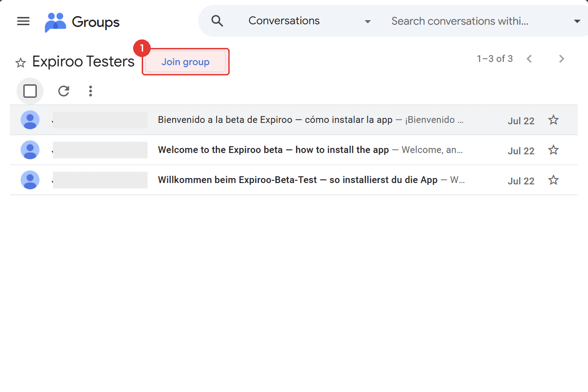Star the Willkommen conversation
Viewport: 588px width, 392px height.
point(553,180)
